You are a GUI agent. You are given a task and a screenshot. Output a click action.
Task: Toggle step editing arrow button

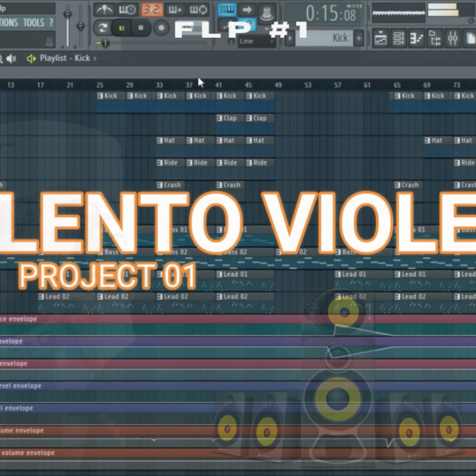click(x=247, y=10)
